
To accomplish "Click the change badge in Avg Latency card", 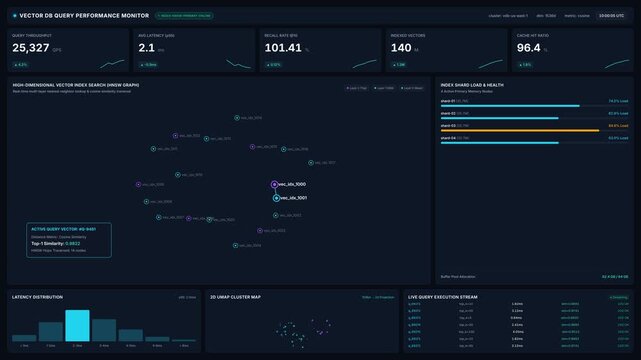I will (148, 65).
